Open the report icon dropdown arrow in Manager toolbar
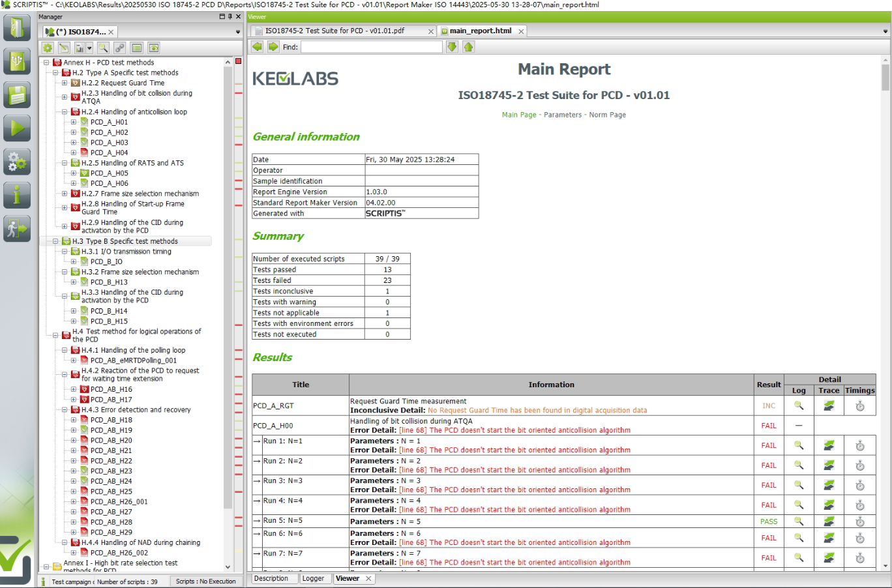892x588 pixels. point(89,48)
